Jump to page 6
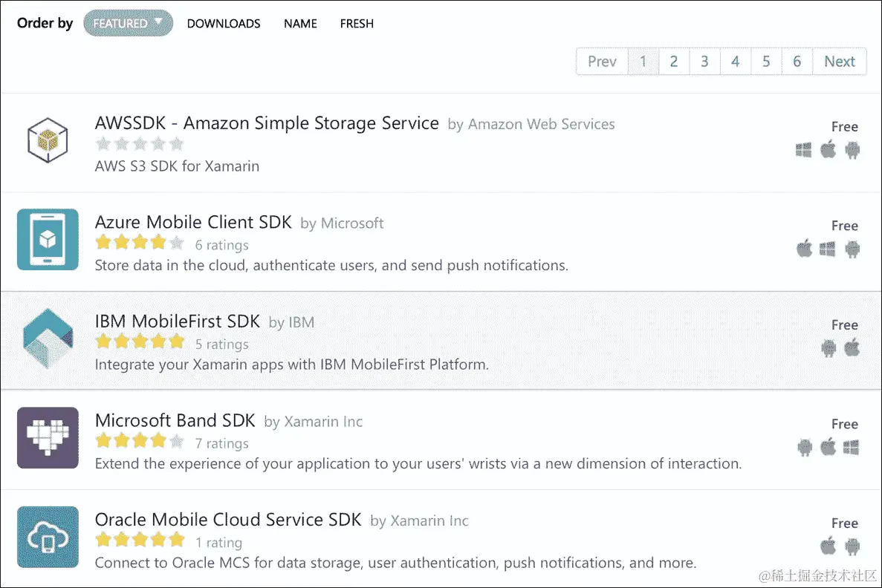 797,62
